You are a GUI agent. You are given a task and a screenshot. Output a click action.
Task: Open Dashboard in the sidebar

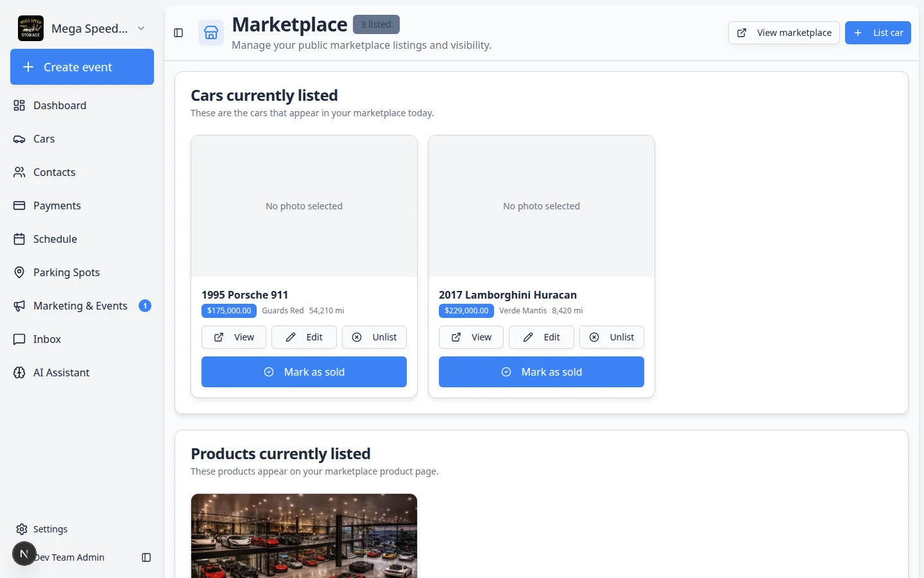pos(82,105)
